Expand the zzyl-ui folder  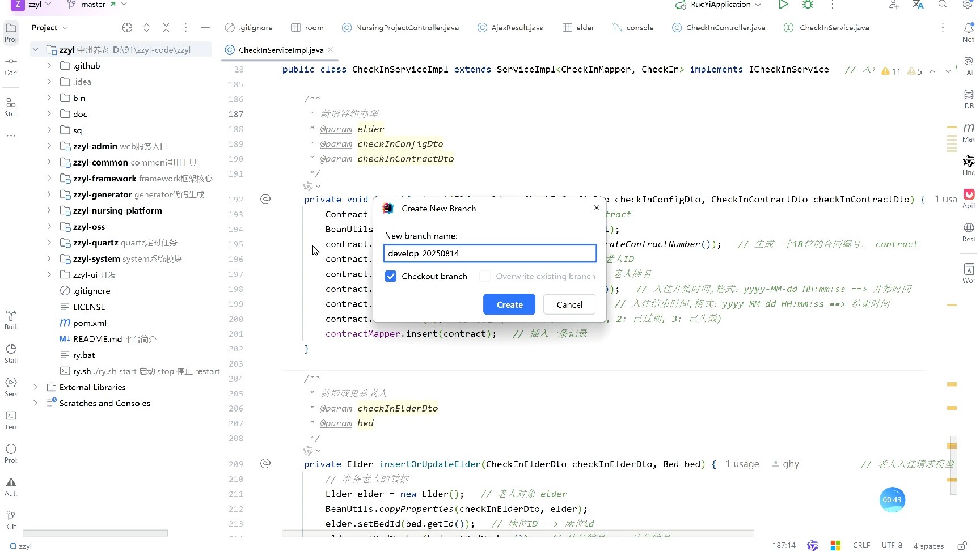pyautogui.click(x=49, y=275)
